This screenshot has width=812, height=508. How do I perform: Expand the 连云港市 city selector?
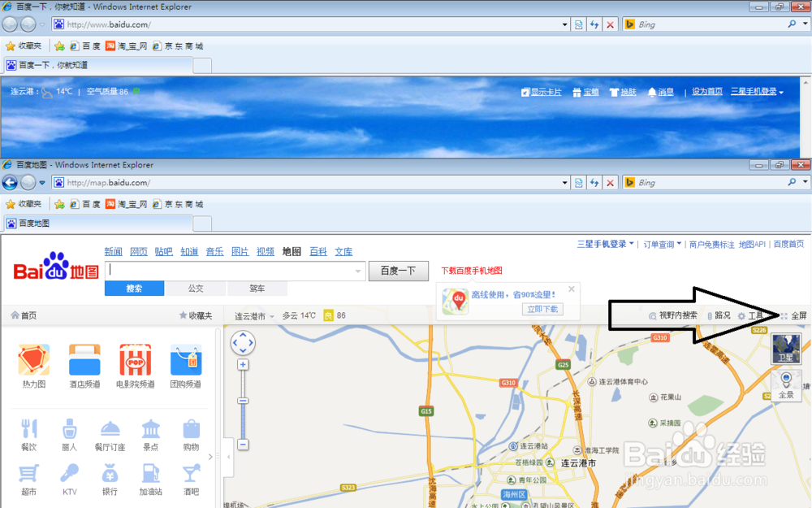[254, 315]
